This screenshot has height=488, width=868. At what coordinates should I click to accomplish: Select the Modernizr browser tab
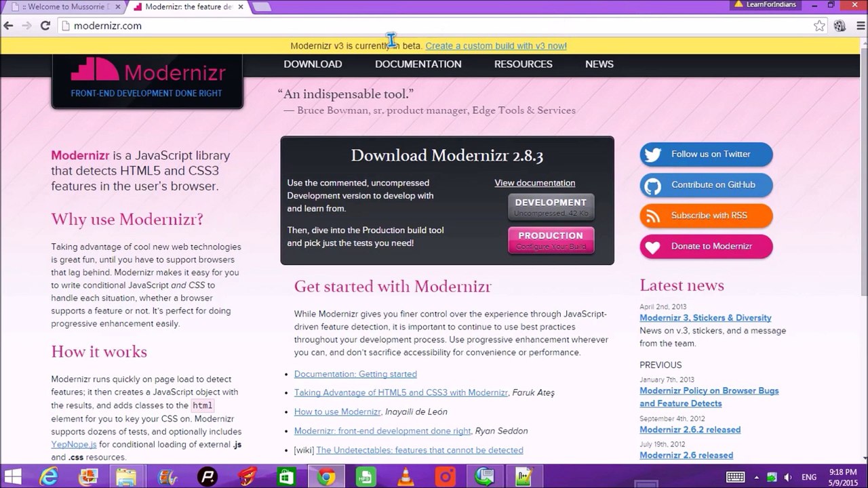187,7
